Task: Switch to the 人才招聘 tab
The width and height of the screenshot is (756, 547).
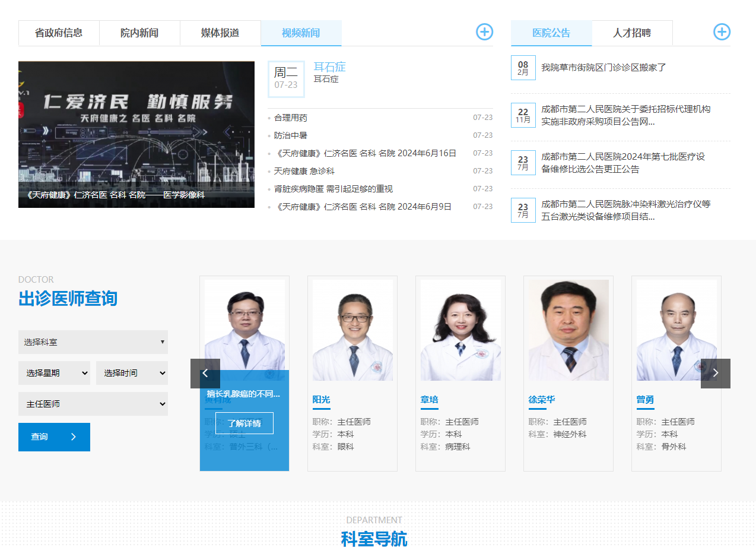Action: point(632,33)
